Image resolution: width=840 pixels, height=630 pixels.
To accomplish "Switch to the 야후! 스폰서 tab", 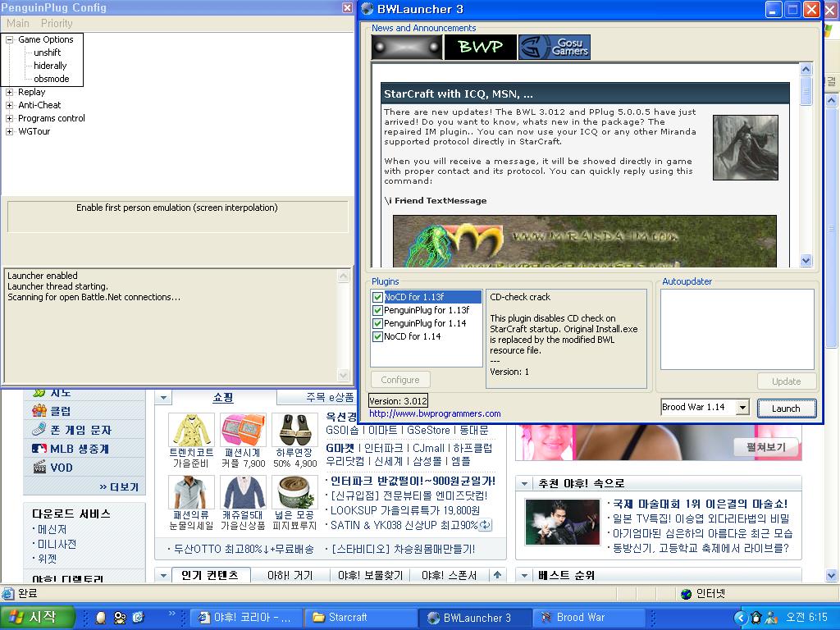I will (x=449, y=575).
